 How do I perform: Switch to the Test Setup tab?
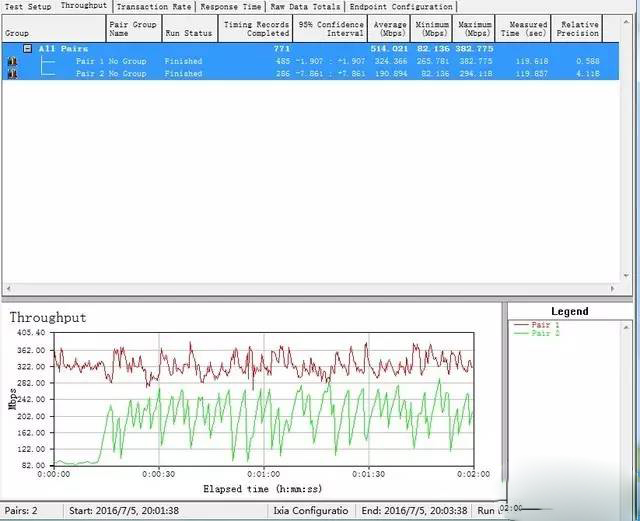tap(27, 6)
